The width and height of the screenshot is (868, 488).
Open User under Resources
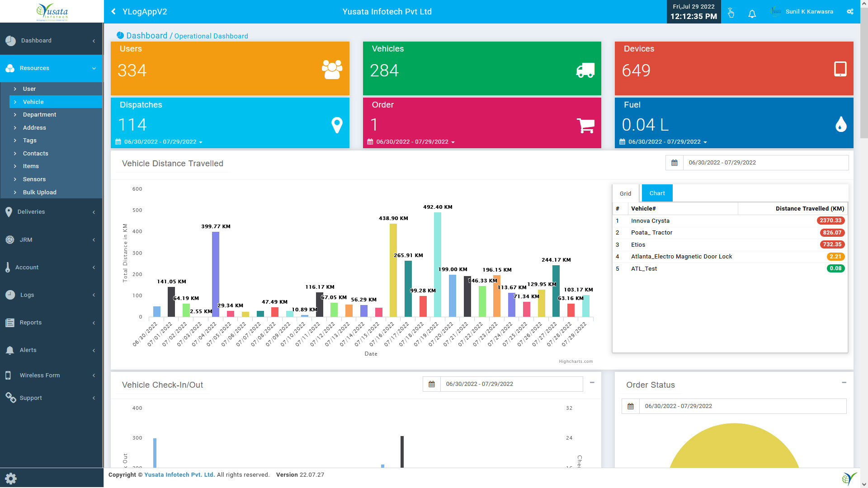tap(29, 89)
